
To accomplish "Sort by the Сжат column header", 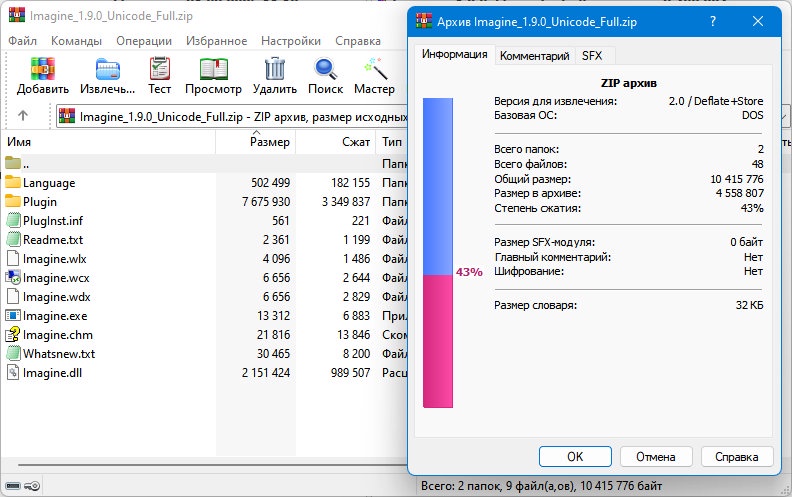I will 336,142.
